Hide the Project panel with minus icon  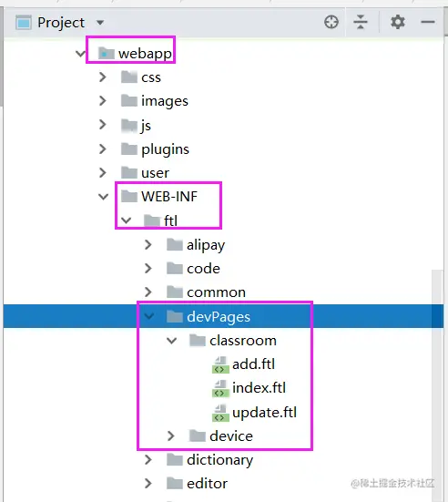pyautogui.click(x=428, y=22)
